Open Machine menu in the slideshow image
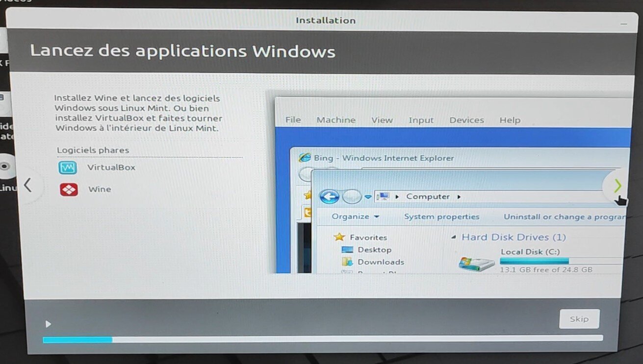 [336, 120]
